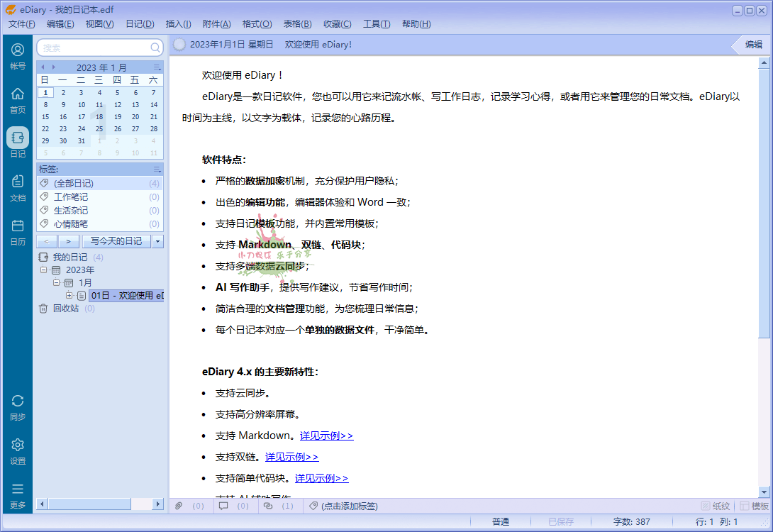Click the attachment paperclip icon in status bar
This screenshot has width=773, height=532.
(178, 506)
